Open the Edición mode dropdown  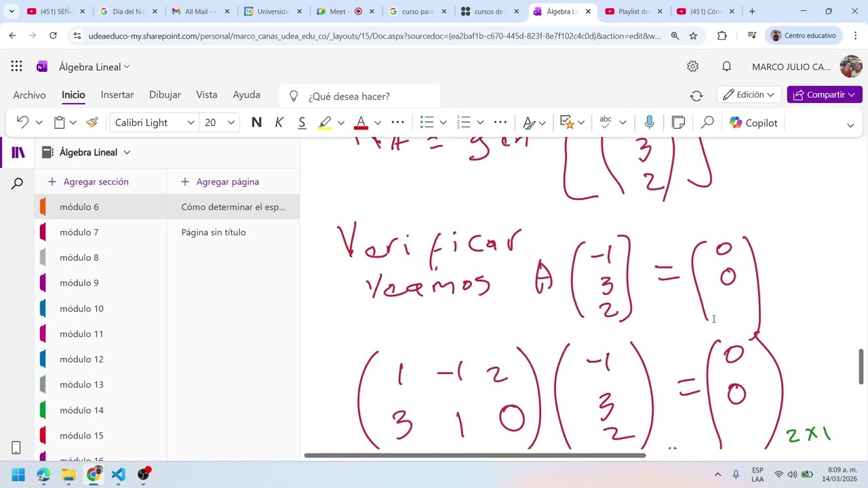point(749,95)
